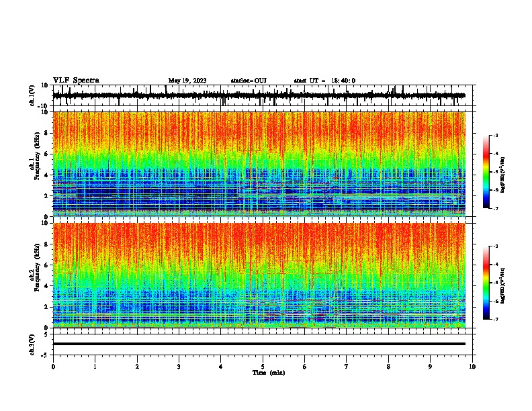Select the "start UT = 18:40:0" text
Viewport: 532px width, 411px height.
point(324,81)
